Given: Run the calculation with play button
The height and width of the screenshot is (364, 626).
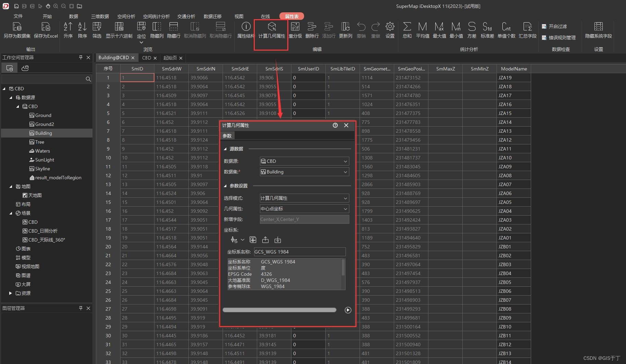Looking at the screenshot, I should (x=348, y=310).
